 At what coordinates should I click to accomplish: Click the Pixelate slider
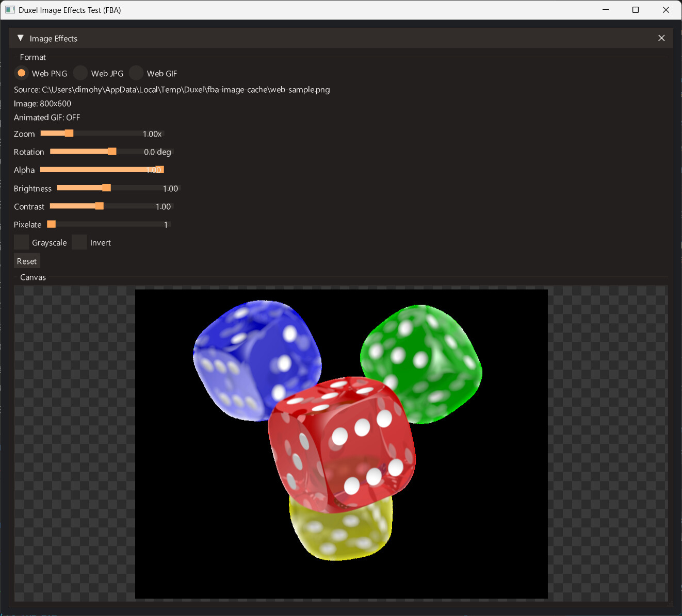109,224
